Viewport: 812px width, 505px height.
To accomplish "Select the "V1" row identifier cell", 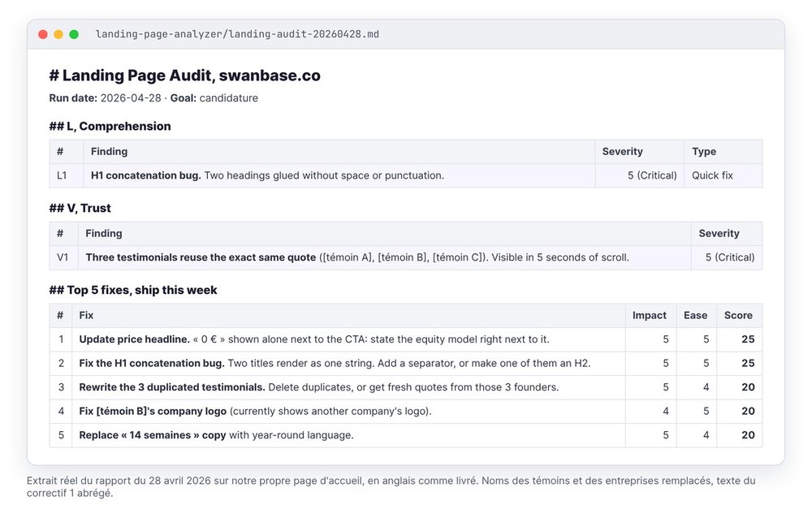I will click(63, 257).
